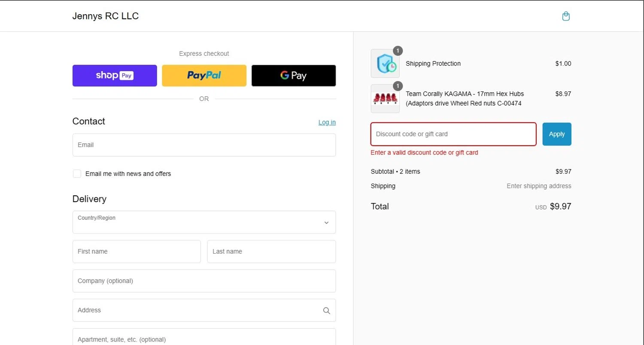Pay with Shop Pay express checkout

point(115,76)
